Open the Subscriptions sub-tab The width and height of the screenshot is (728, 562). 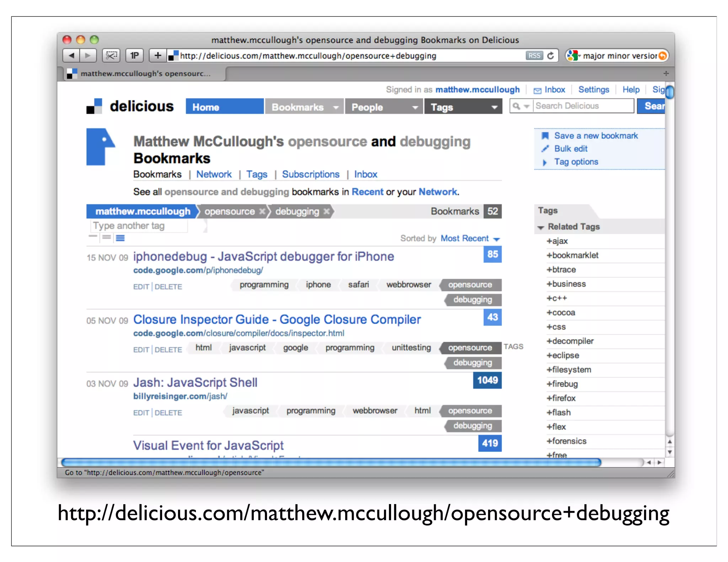point(311,174)
